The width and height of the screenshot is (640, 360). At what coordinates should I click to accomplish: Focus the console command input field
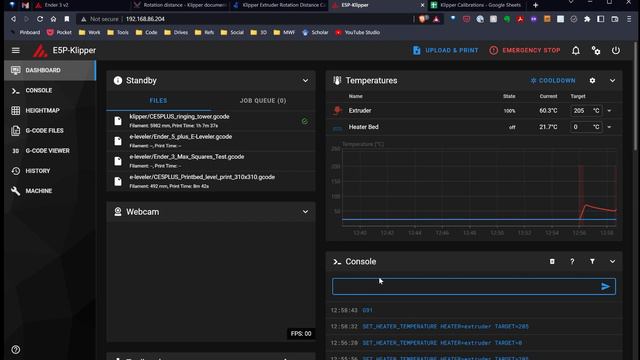(x=465, y=287)
